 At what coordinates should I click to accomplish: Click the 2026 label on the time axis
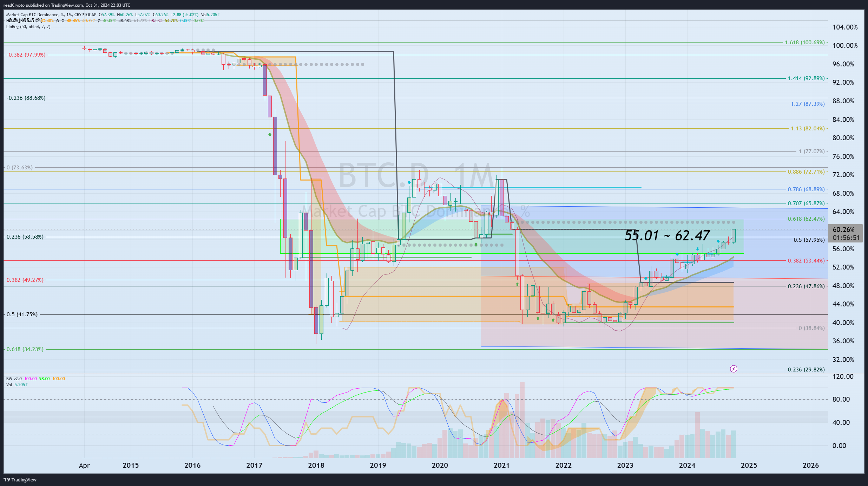pyautogui.click(x=811, y=466)
